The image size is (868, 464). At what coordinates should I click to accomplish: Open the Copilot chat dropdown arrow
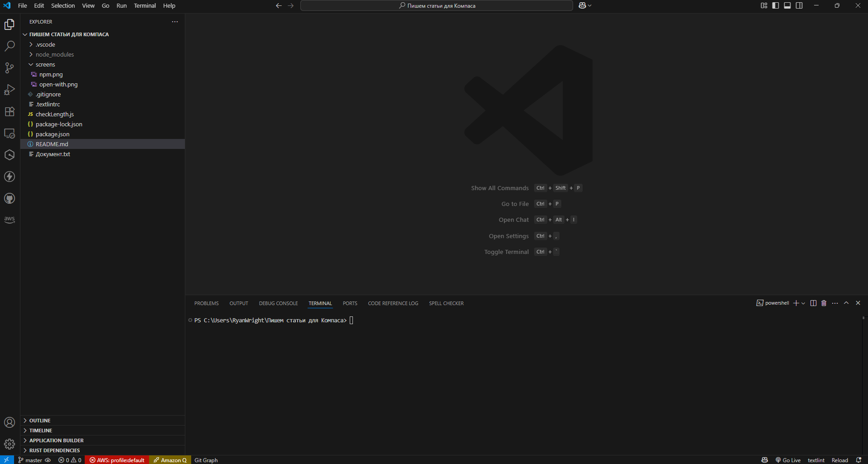[x=590, y=5]
